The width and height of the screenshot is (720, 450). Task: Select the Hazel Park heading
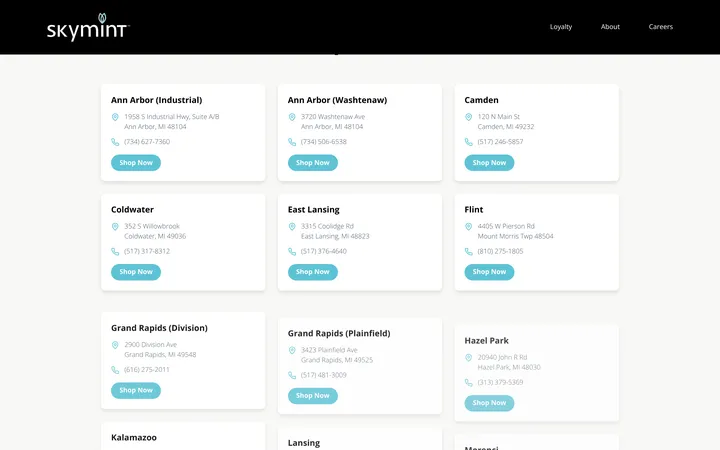[486, 341]
